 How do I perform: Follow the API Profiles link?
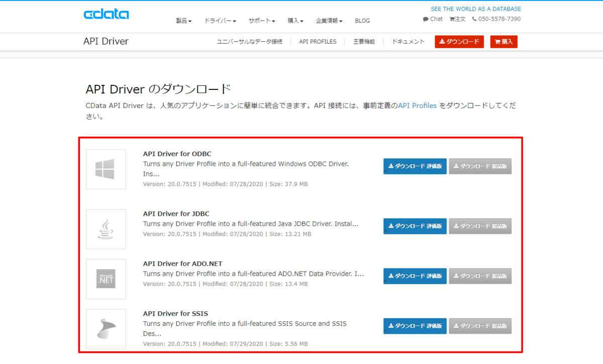[417, 106]
